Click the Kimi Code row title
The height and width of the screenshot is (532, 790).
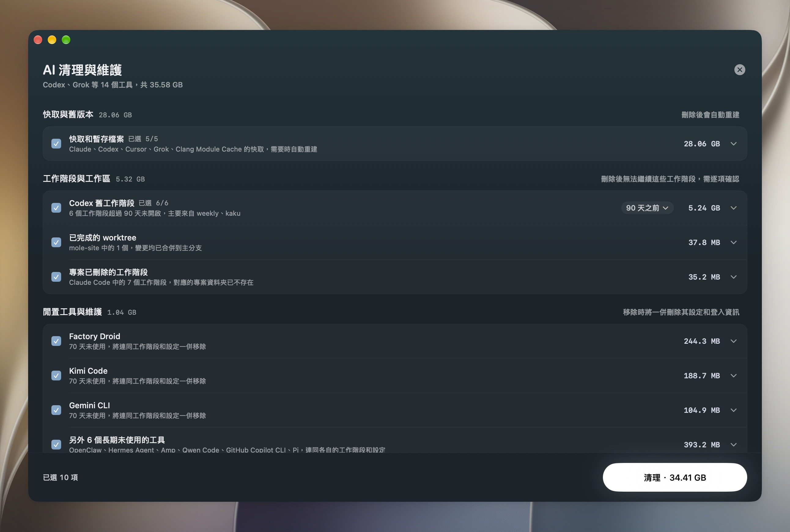coord(88,371)
